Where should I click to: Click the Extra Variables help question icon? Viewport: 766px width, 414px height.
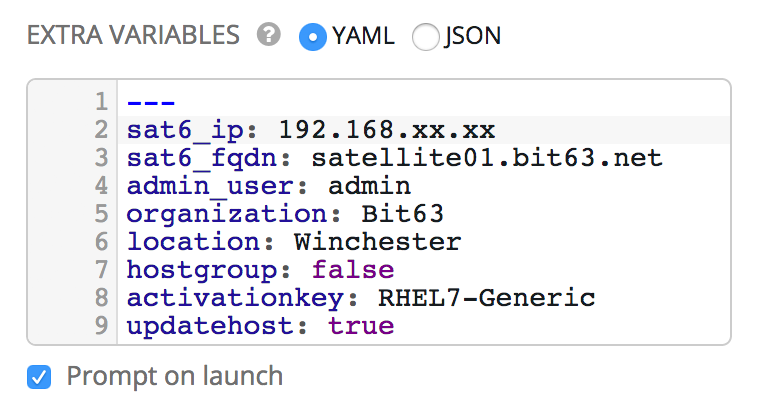[x=268, y=36]
